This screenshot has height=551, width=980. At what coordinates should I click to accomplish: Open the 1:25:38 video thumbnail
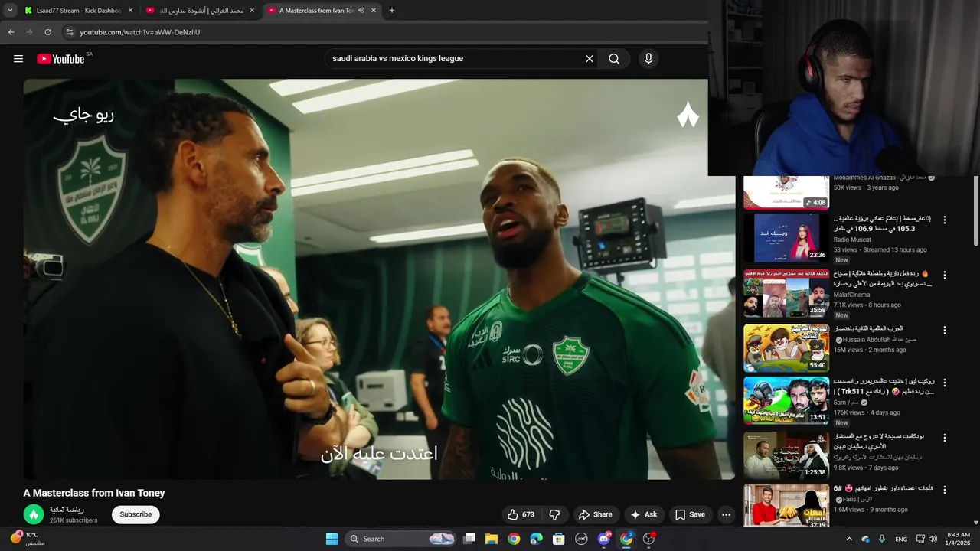tap(786, 455)
